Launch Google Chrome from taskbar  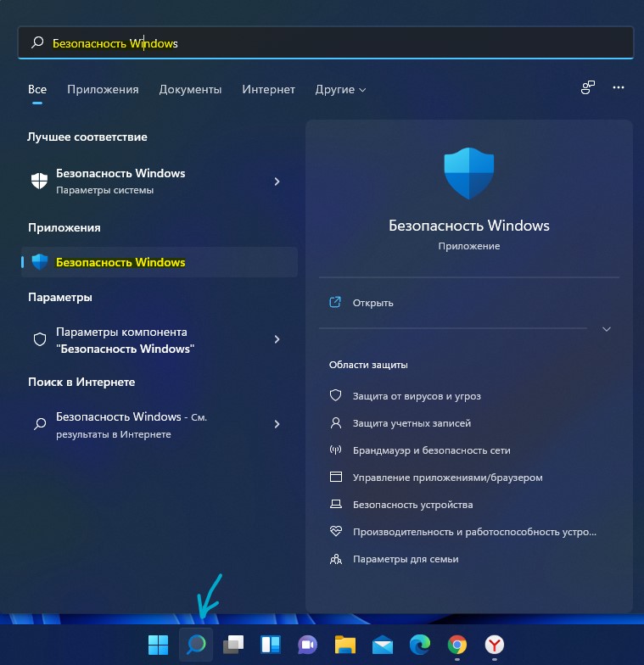(456, 645)
